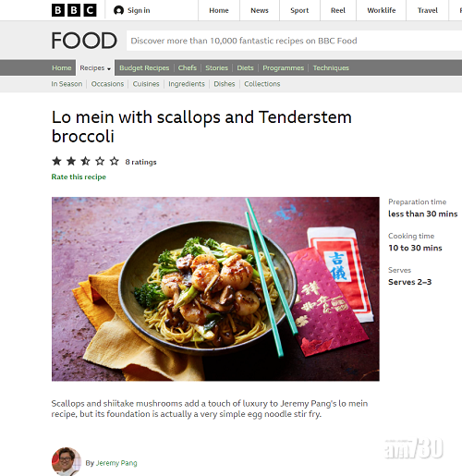Click the recipe search input field

pos(294,41)
